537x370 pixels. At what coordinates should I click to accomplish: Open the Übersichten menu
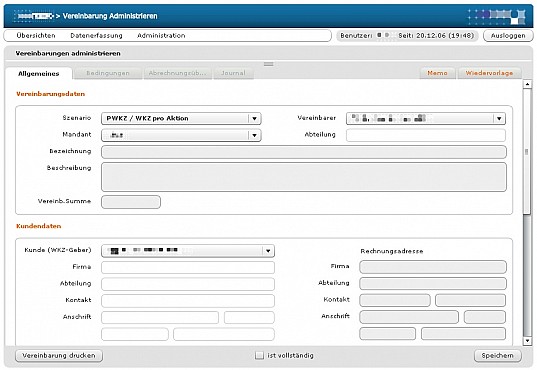coord(36,35)
